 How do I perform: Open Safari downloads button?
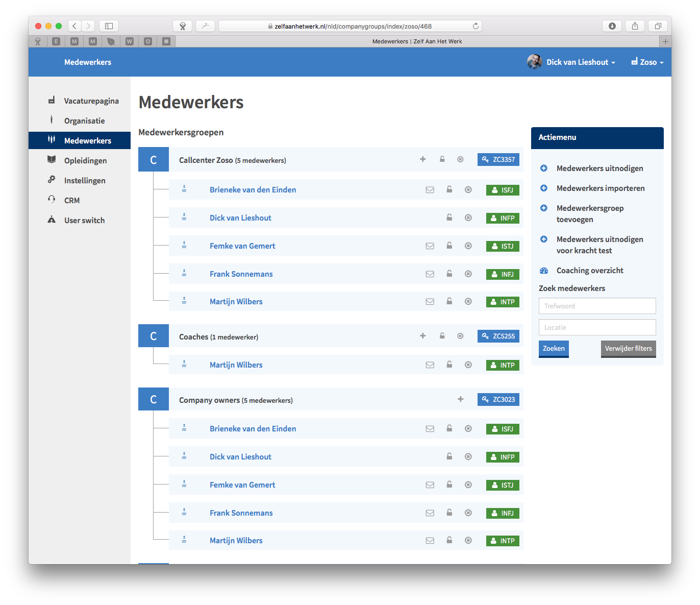(612, 26)
